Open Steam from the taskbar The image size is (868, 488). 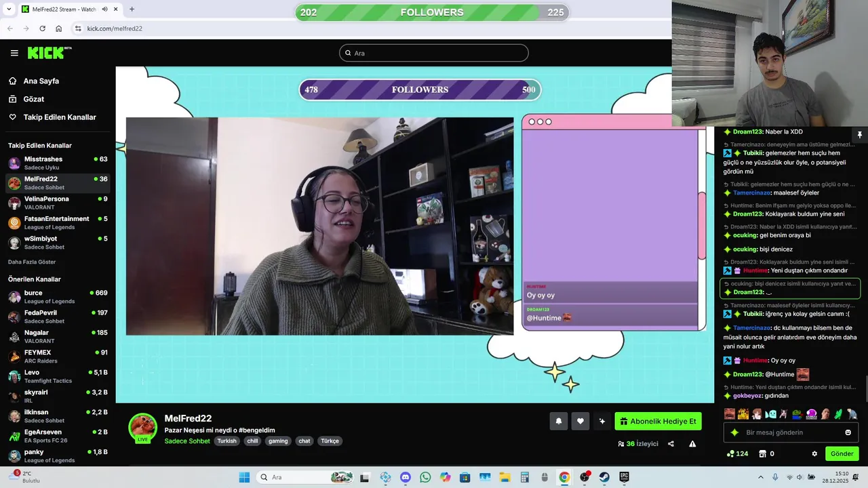(604, 477)
